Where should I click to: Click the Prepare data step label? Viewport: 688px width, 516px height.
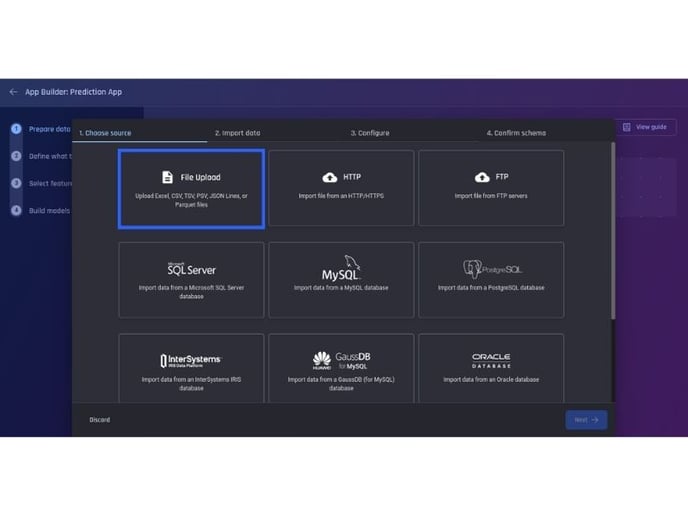(50, 129)
